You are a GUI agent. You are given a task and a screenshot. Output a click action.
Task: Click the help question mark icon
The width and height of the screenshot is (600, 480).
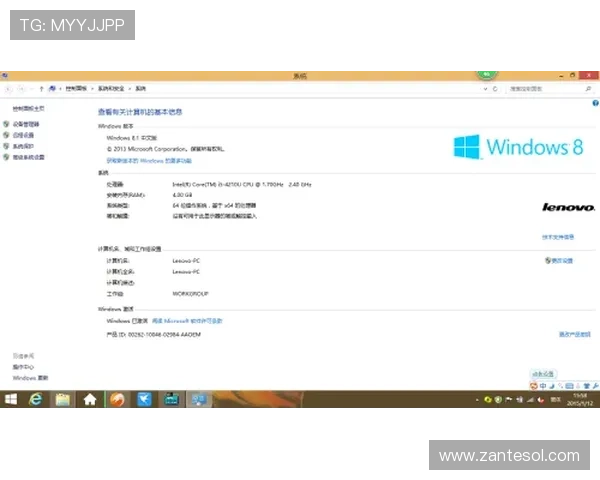(595, 102)
